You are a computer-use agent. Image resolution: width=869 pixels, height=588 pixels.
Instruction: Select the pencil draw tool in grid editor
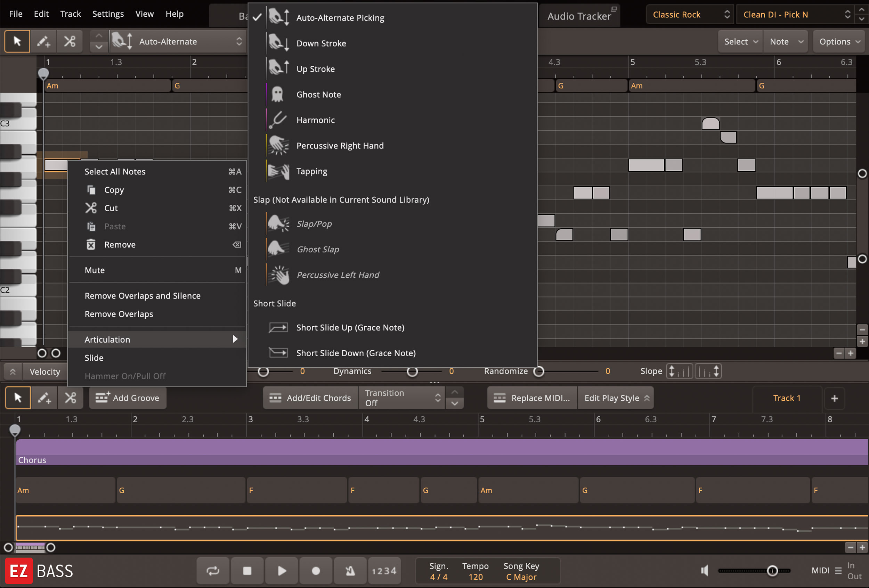[x=43, y=41]
